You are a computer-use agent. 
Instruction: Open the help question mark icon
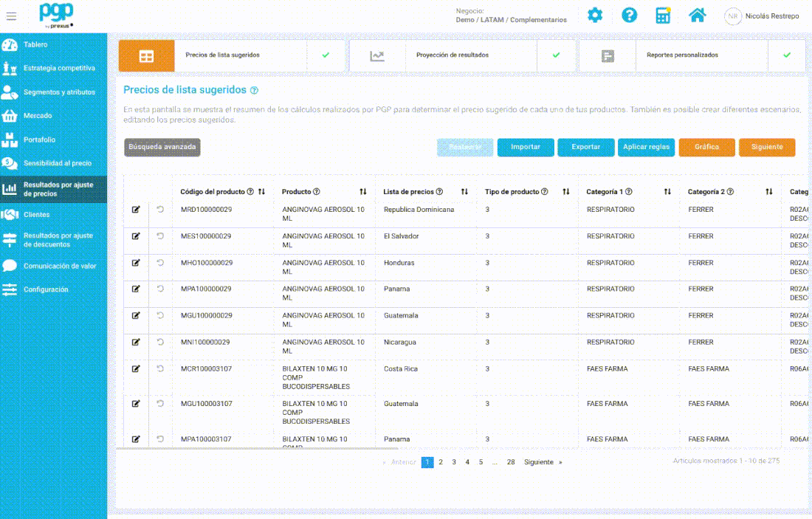click(x=629, y=16)
